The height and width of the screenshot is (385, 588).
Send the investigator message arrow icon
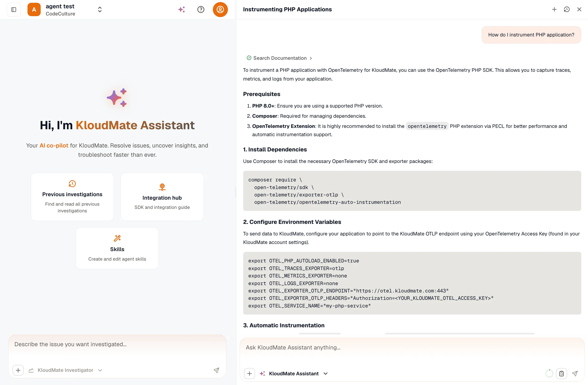point(216,370)
